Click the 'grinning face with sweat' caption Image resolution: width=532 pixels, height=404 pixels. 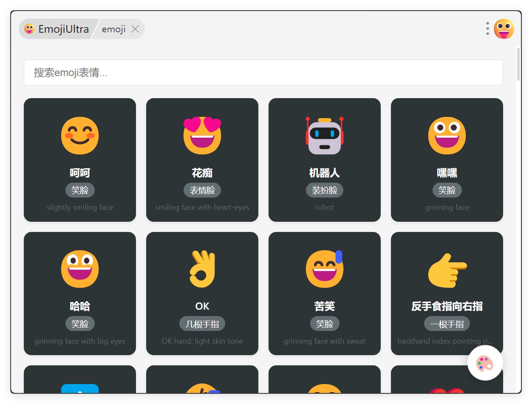(325, 341)
